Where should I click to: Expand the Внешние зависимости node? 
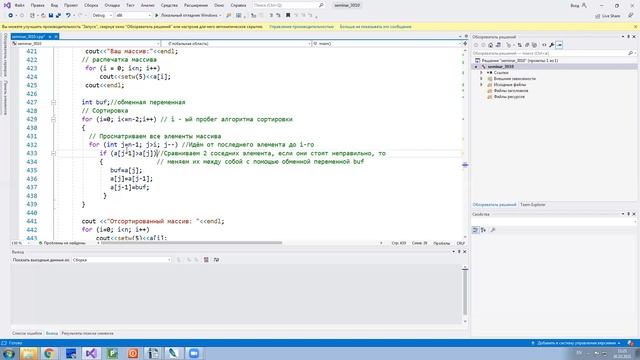[x=482, y=78]
